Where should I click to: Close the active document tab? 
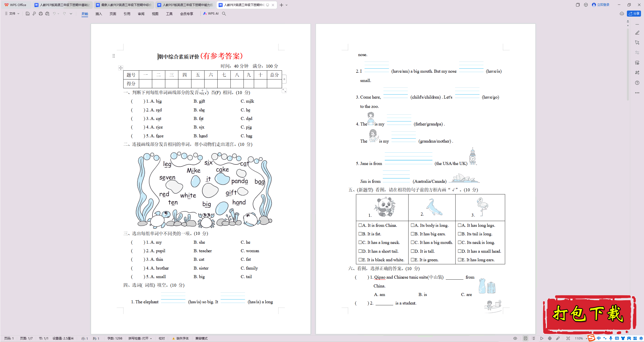point(273,5)
